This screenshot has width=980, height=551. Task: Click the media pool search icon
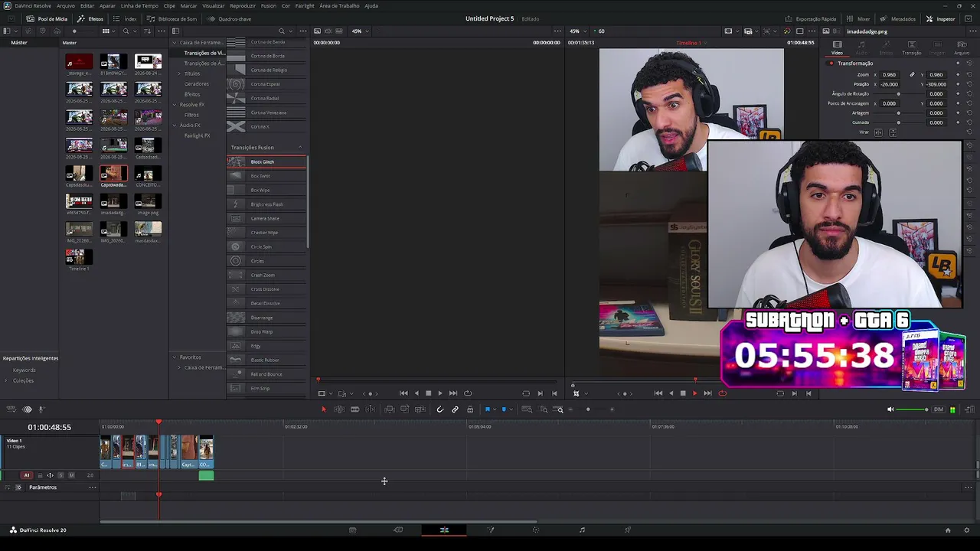pos(126,31)
